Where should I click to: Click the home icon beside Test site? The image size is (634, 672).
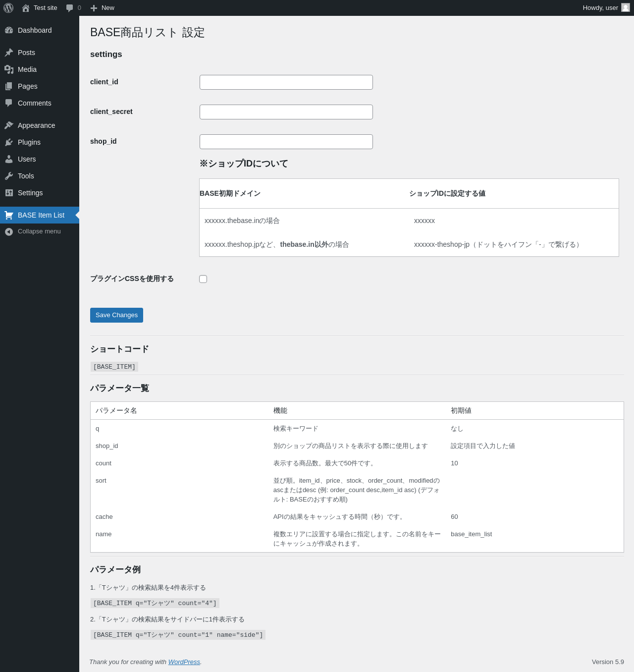26,8
